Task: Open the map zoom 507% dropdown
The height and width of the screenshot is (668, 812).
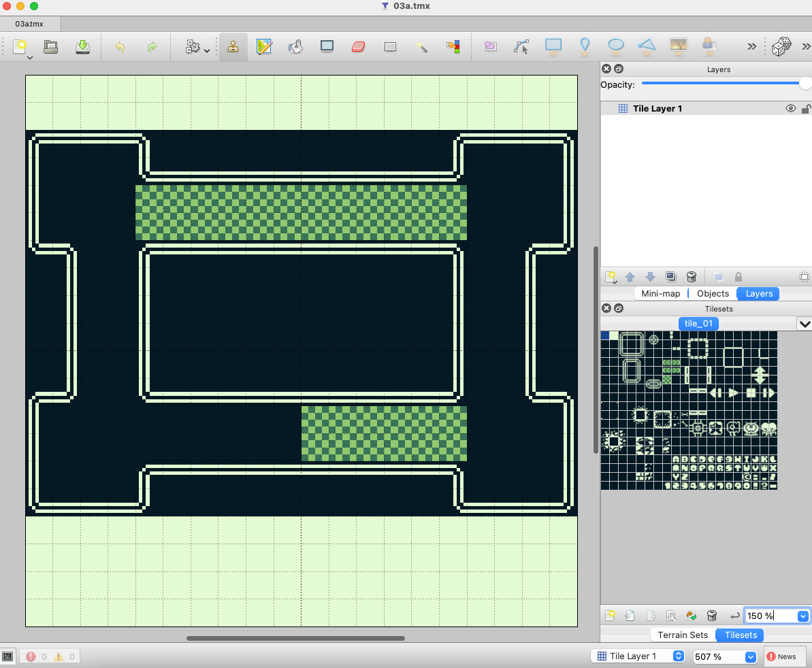Action: pos(751,656)
